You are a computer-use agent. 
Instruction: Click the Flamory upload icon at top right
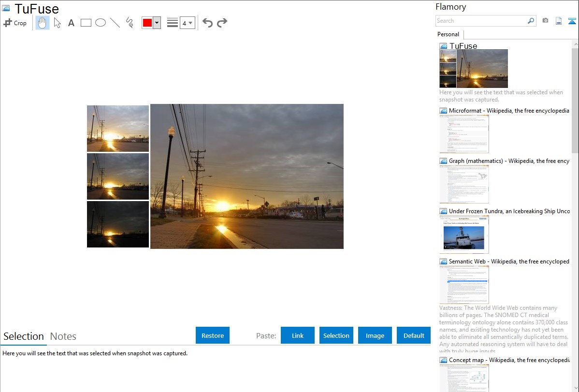click(x=572, y=21)
